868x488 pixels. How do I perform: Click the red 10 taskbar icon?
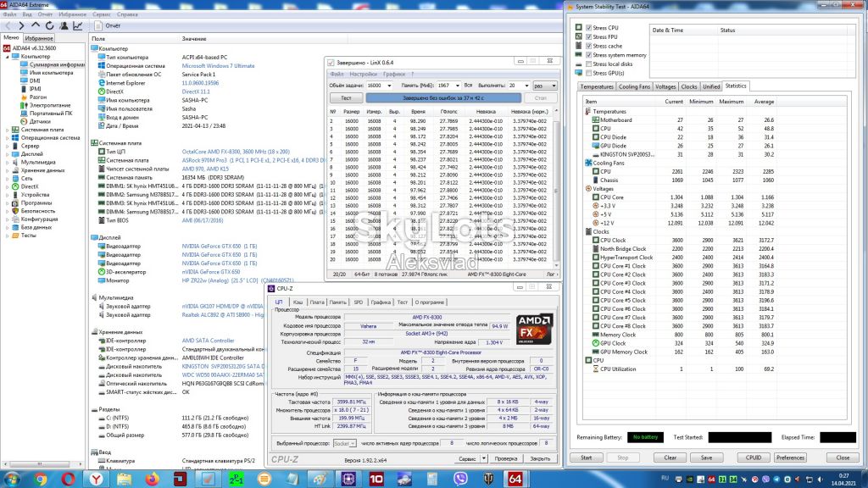click(x=376, y=479)
